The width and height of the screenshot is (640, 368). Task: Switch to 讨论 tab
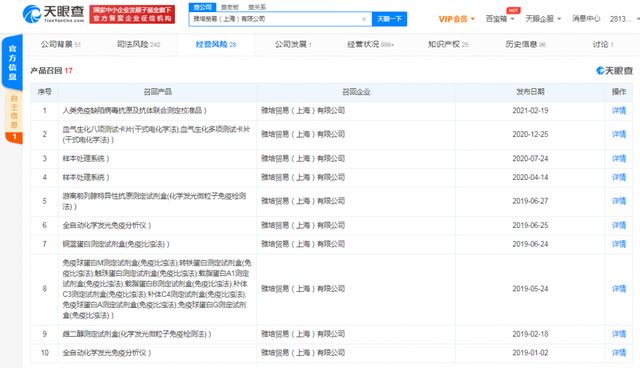[603, 44]
